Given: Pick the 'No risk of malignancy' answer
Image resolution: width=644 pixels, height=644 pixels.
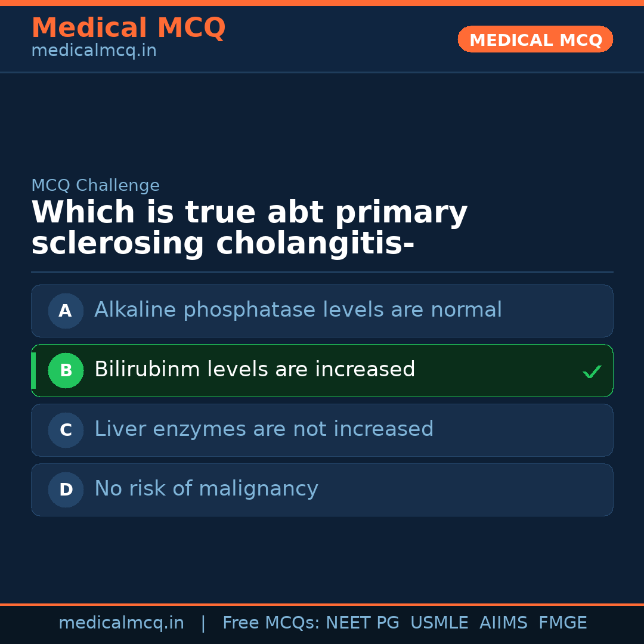Looking at the screenshot, I should click(x=206, y=489).
